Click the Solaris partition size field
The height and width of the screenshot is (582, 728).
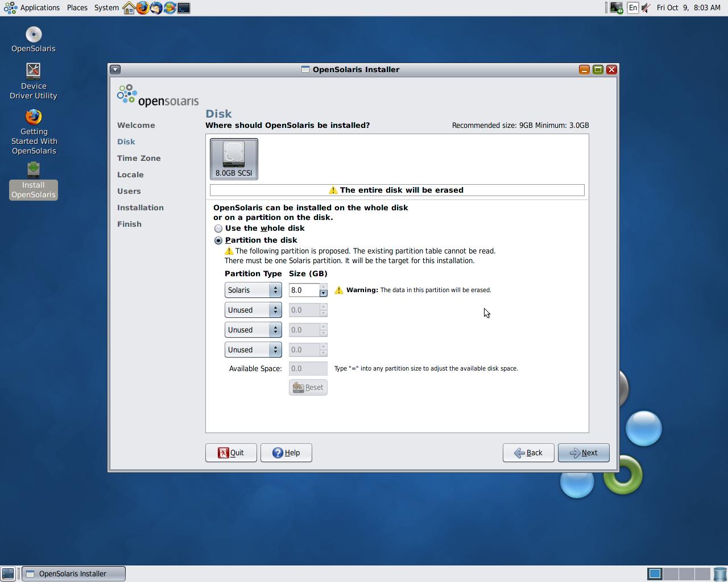click(303, 290)
